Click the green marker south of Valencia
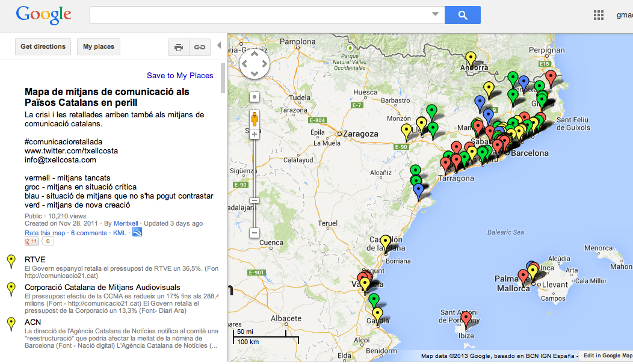Image resolution: width=633 pixels, height=364 pixels. (x=374, y=301)
